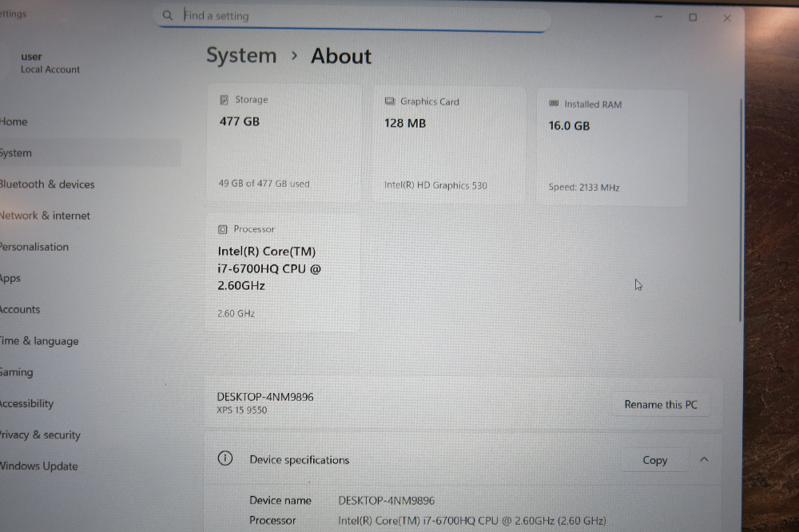The height and width of the screenshot is (532, 799).
Task: Click the vertical page scrollbar
Action: [x=741, y=210]
